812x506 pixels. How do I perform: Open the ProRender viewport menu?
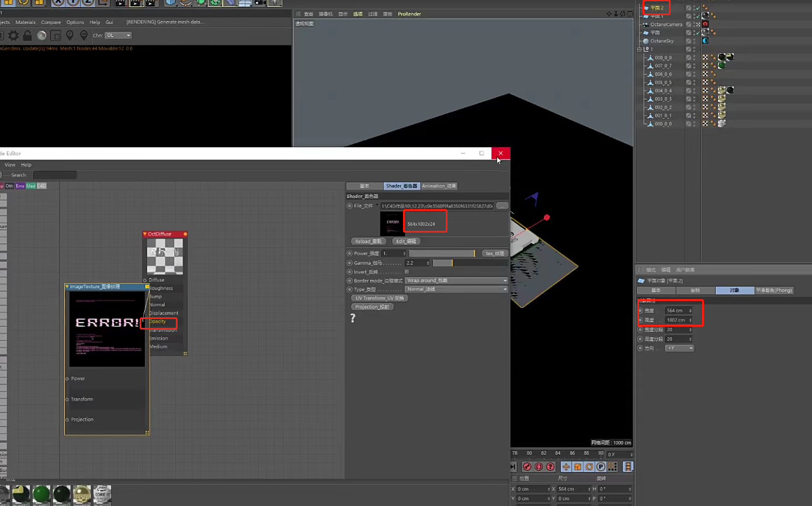pos(410,14)
